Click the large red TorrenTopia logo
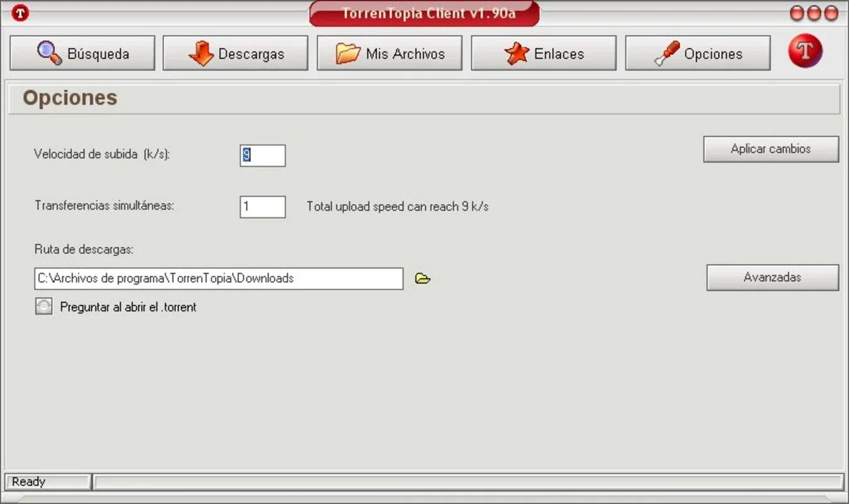The height and width of the screenshot is (504, 849). tap(806, 52)
